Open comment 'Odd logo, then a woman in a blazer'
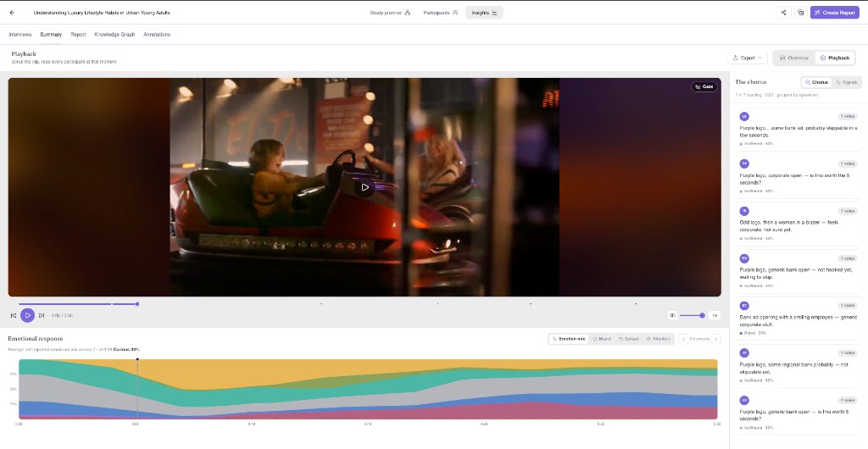The image size is (868, 449). pyautogui.click(x=798, y=224)
